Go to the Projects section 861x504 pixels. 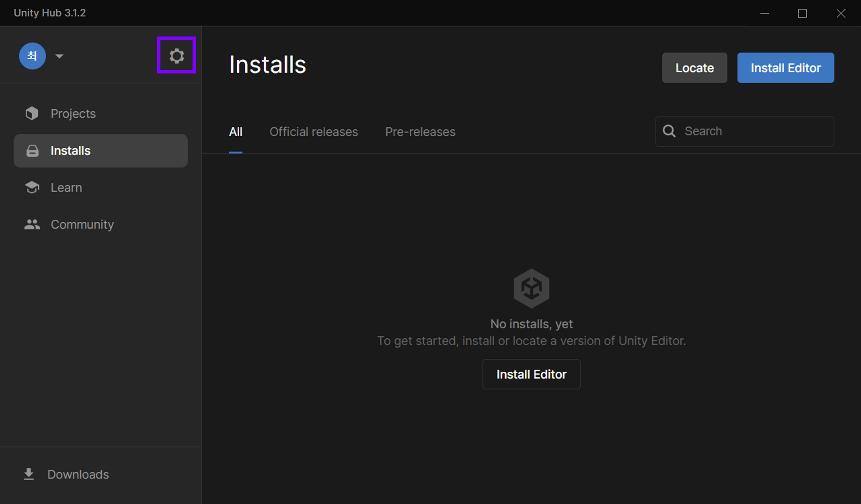coord(101,113)
